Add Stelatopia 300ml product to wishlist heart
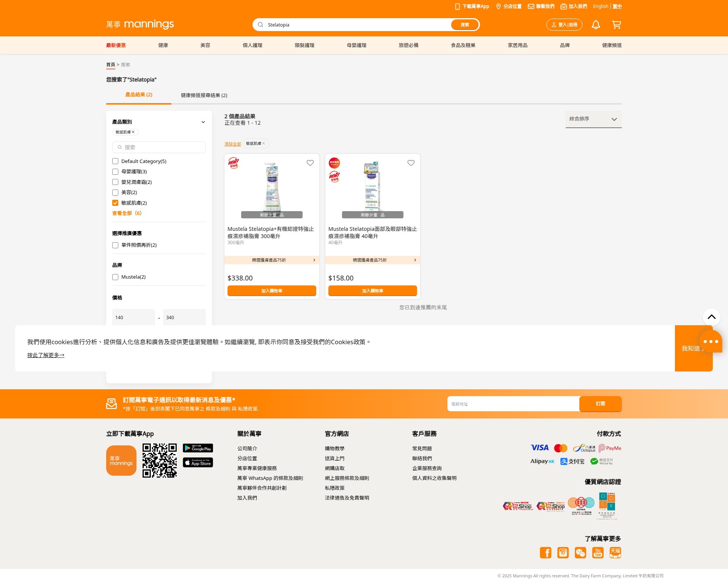Screen dimensions: 728x583 coord(310,163)
